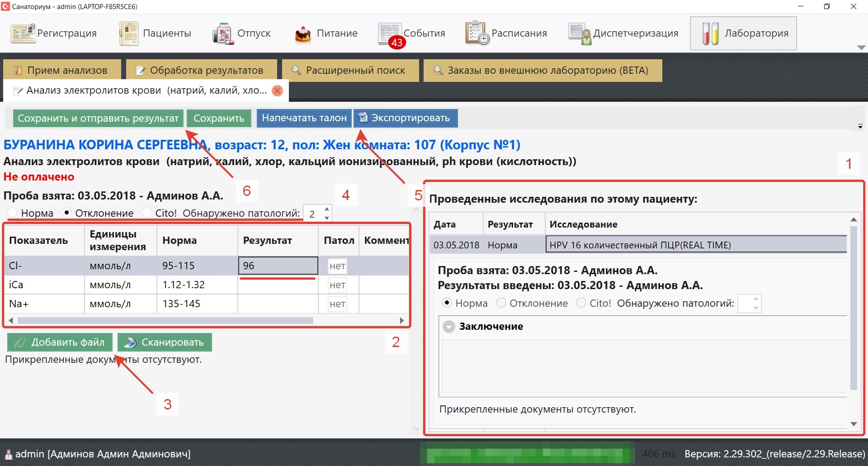Select the Норма radio button for current analysis

13,213
